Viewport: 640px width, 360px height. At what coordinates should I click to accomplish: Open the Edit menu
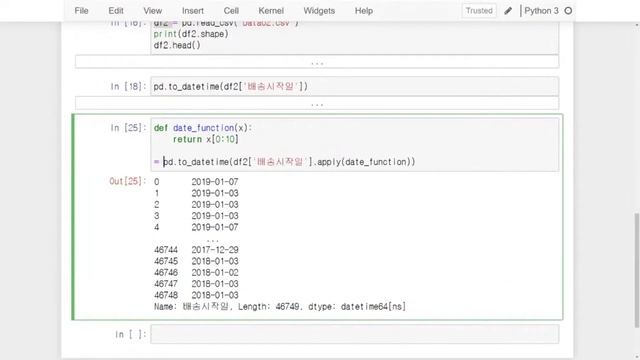[116, 11]
